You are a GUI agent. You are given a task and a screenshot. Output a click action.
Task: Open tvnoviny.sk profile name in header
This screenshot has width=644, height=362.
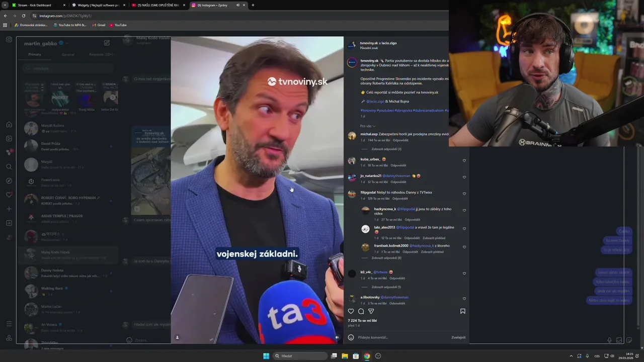coord(369,43)
